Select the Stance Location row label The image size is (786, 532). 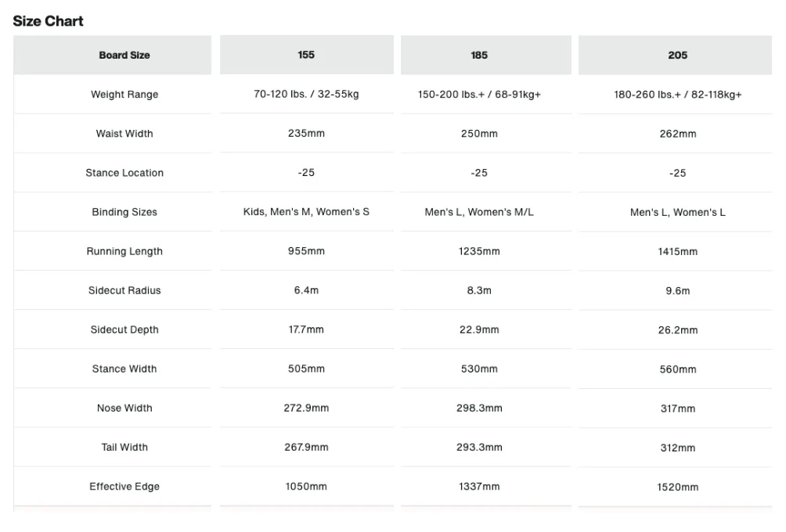pyautogui.click(x=124, y=173)
